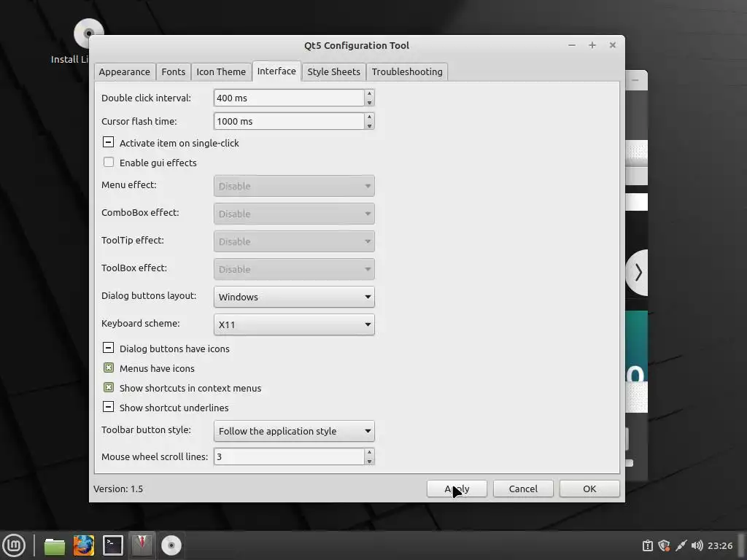Click the Cursor flash time field
This screenshot has height=560, width=747.
289,121
